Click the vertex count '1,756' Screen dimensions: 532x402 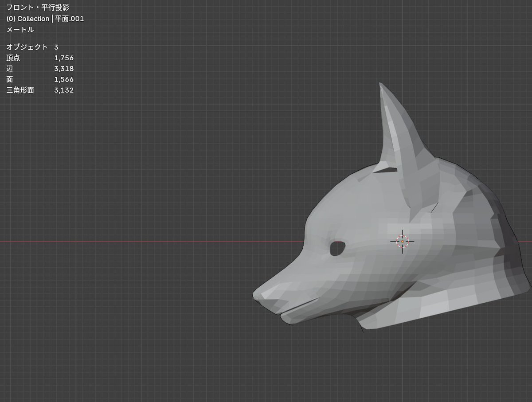tap(64, 58)
